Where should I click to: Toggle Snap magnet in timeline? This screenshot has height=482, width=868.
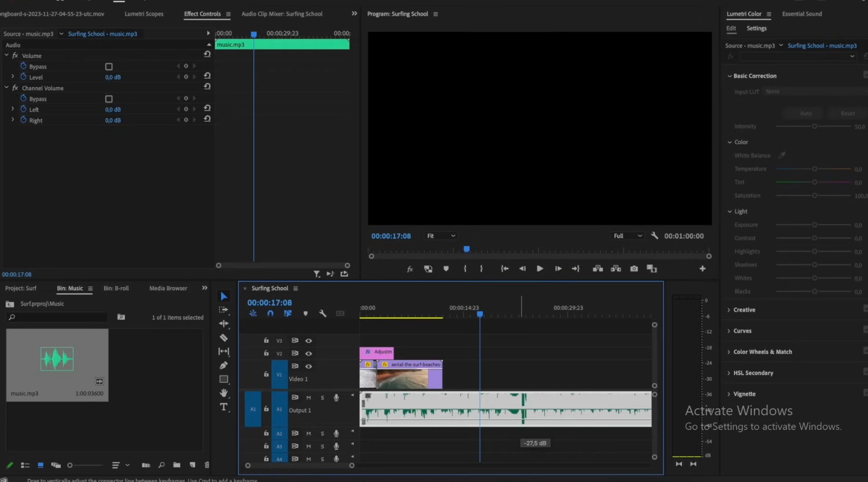[x=270, y=314]
